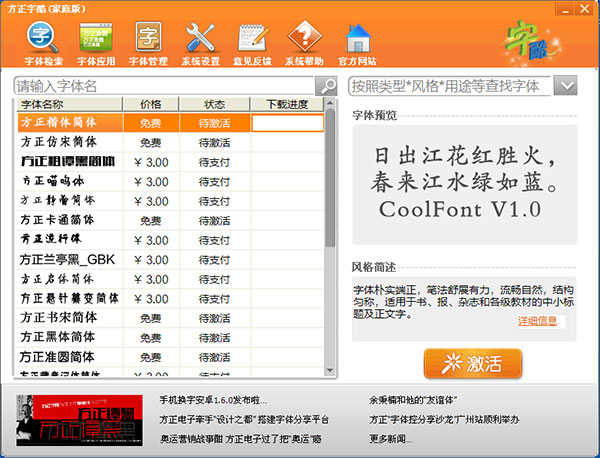Open news 手机换字安卓1.6.0发布啦
Screen dimensions: 600x458
click(213, 400)
